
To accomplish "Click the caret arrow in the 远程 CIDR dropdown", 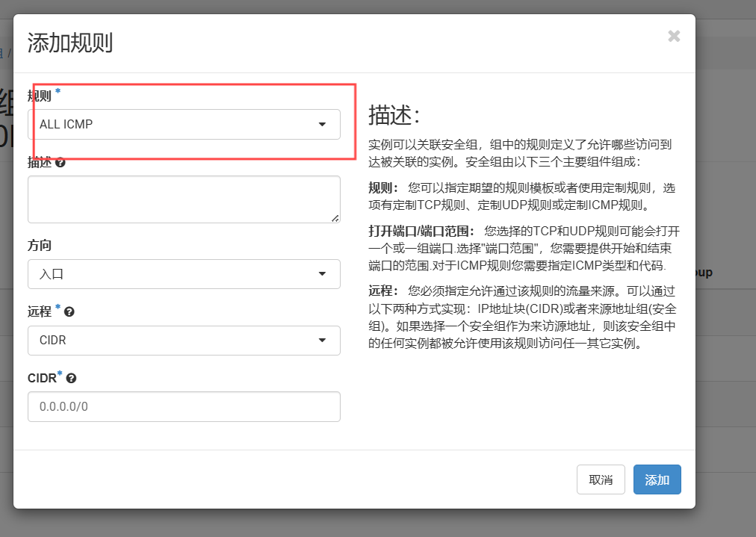I will pos(322,341).
